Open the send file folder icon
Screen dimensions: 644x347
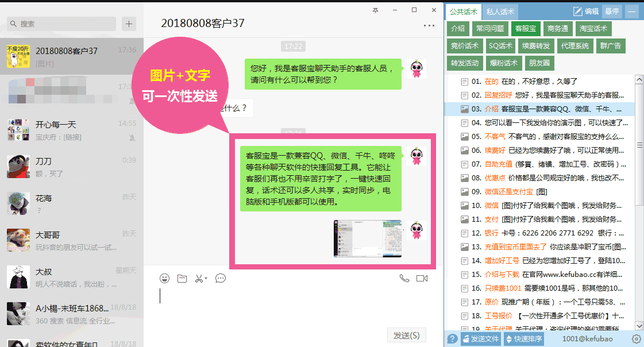coord(182,279)
